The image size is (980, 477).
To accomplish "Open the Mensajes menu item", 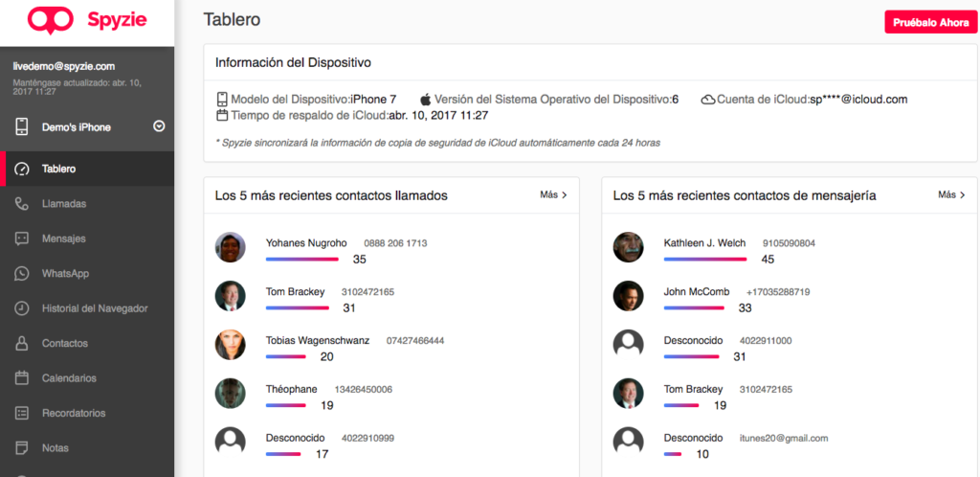I will (87, 238).
